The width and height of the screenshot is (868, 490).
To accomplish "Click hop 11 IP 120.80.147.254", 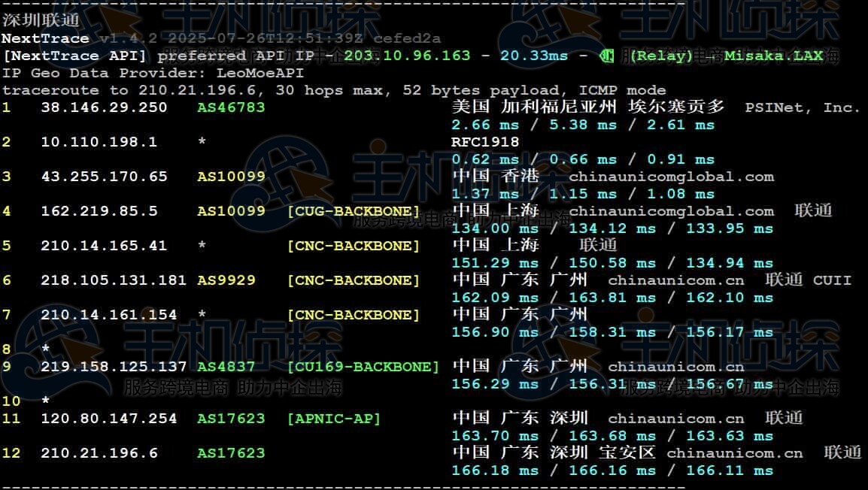I will [108, 419].
